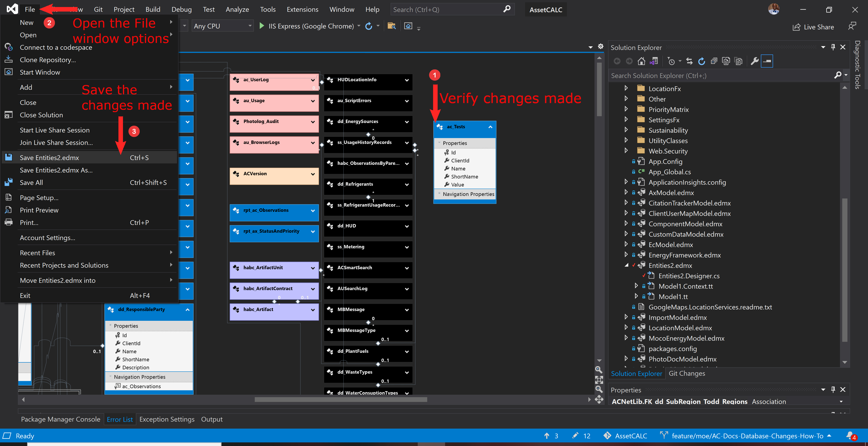Click the zoom to fit diagram icon
This screenshot has width=868, height=446.
coord(599,380)
